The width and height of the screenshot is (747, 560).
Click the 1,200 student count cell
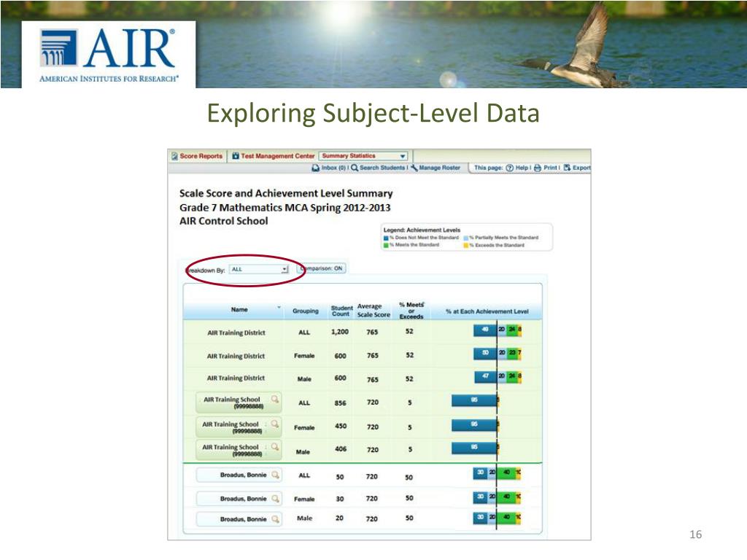[x=340, y=332]
